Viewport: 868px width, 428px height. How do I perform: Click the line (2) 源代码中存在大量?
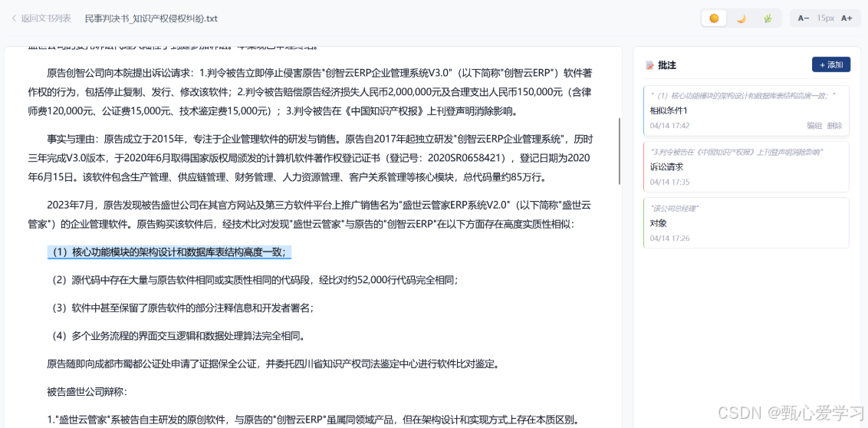pos(255,280)
